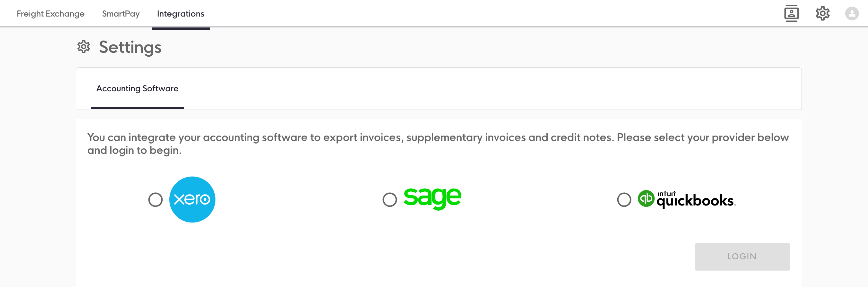Click the Xero logo

coord(192,199)
